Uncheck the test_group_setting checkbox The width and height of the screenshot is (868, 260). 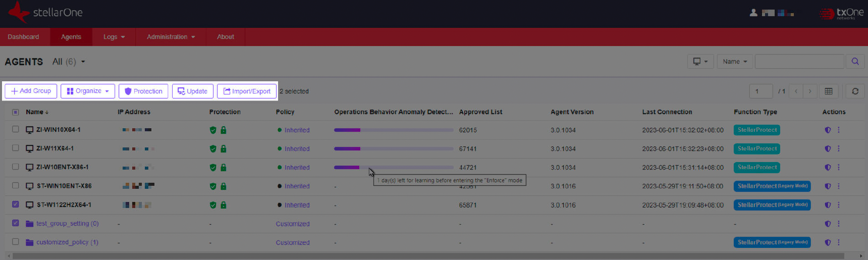[x=16, y=223]
